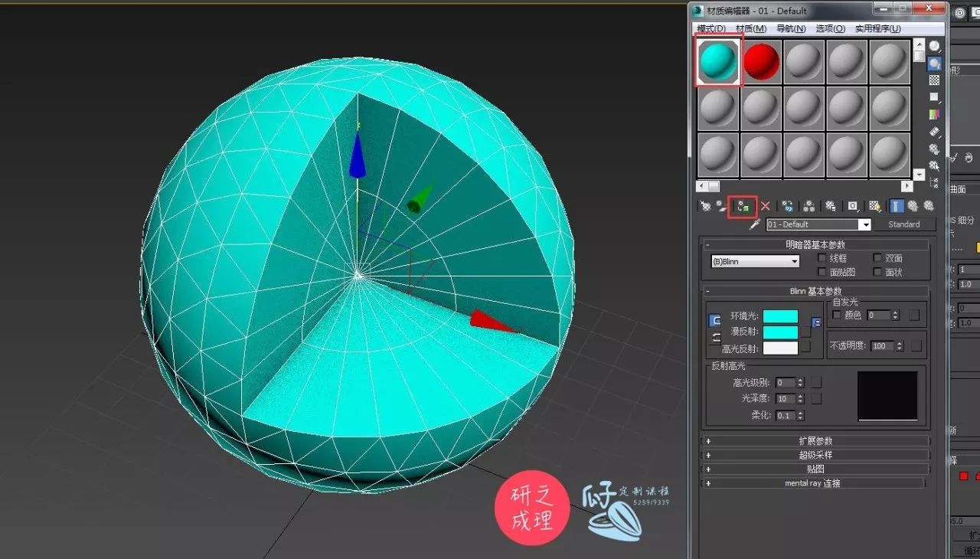Click Make Unique icon
980x559 pixels.
click(x=808, y=206)
